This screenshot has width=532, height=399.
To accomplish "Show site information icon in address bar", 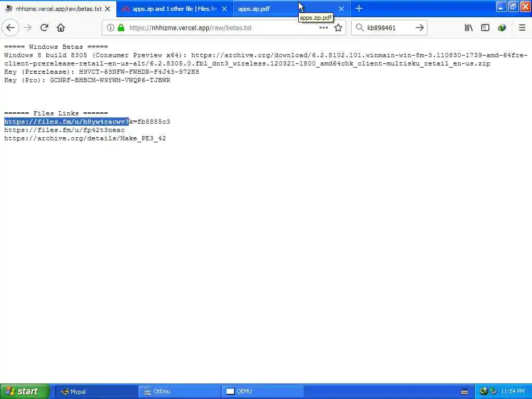I will [x=111, y=28].
